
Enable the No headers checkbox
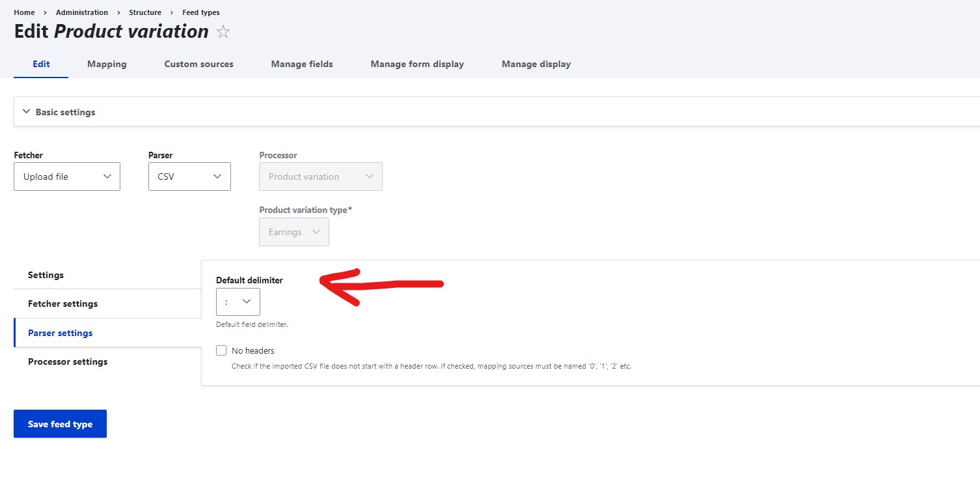[221, 350]
